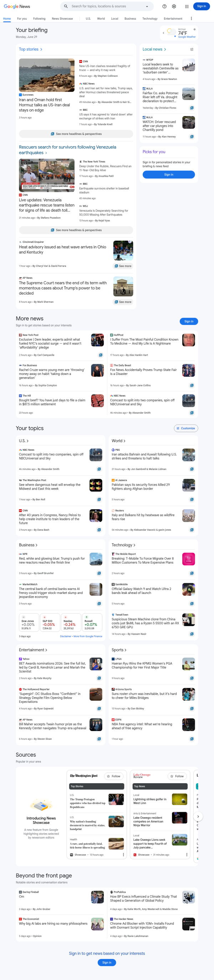Image resolution: width=214 pixels, height=980 pixels.
Task: Switch to the Technology tab
Action: 150,19
